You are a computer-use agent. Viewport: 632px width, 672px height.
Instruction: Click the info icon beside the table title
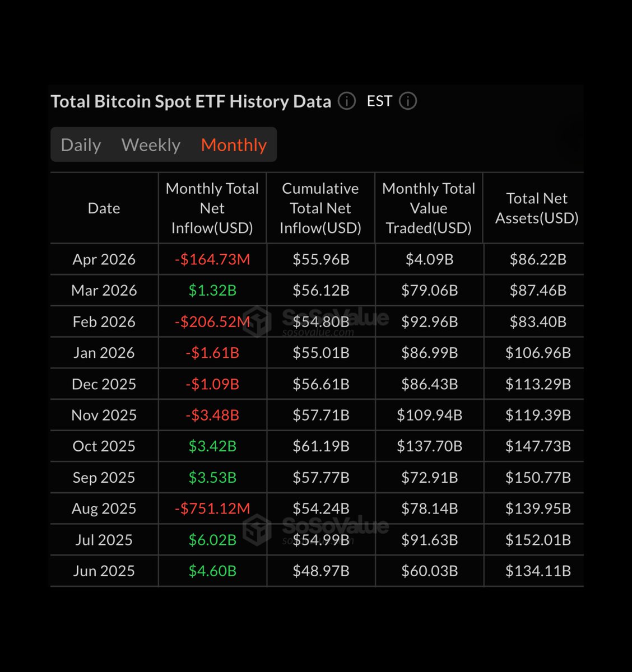347,101
